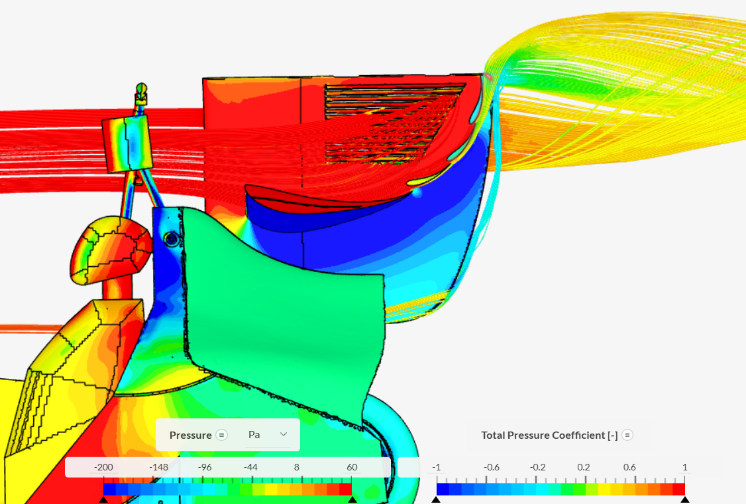The image size is (746, 504).
Task: Click the -0.2 coefficient scale tick label
Action: [538, 467]
